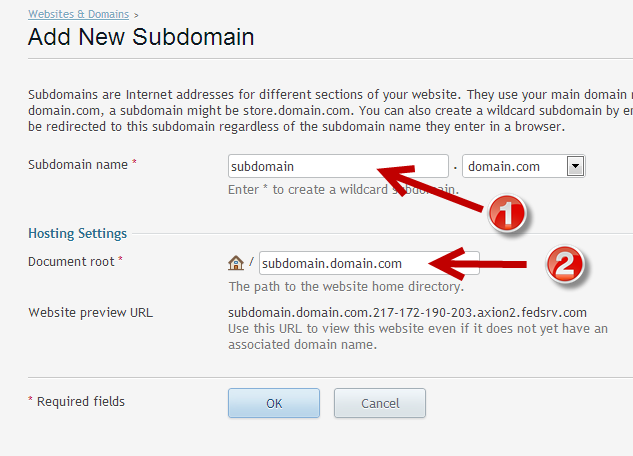Click the red number 2 marker
Image resolution: width=633 pixels, height=456 pixels.
click(x=564, y=266)
